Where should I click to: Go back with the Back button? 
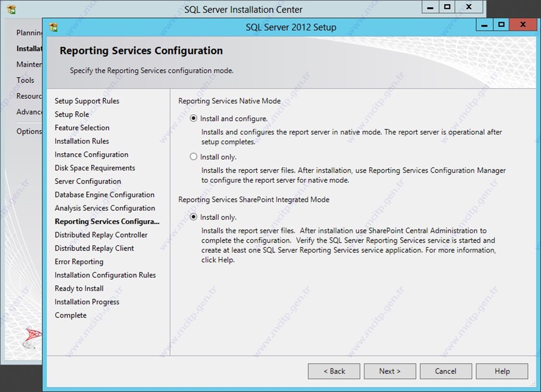[334, 371]
